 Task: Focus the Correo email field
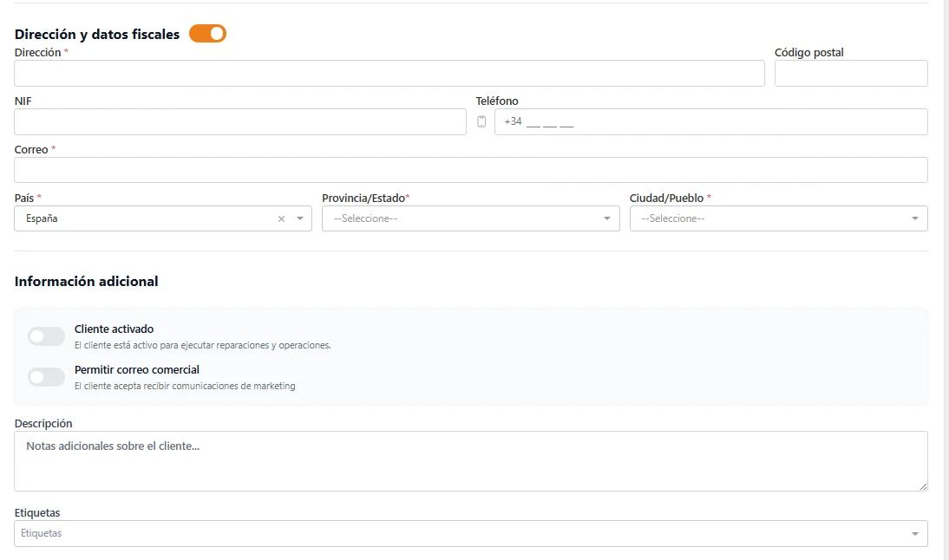[x=471, y=170]
